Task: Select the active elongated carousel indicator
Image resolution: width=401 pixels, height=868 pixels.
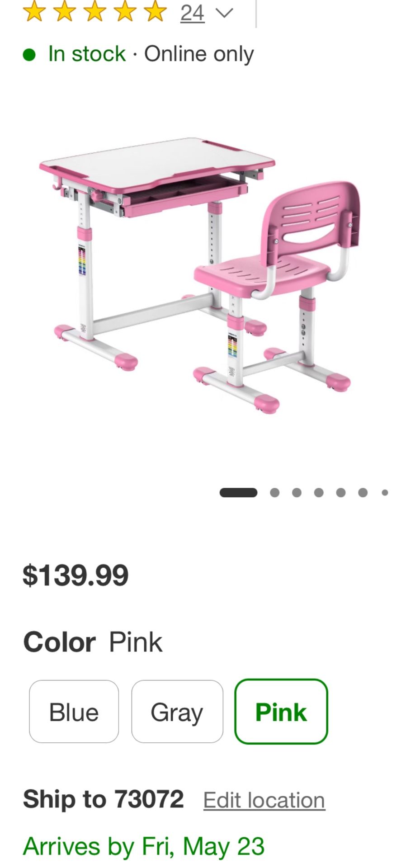Action: coord(238,493)
